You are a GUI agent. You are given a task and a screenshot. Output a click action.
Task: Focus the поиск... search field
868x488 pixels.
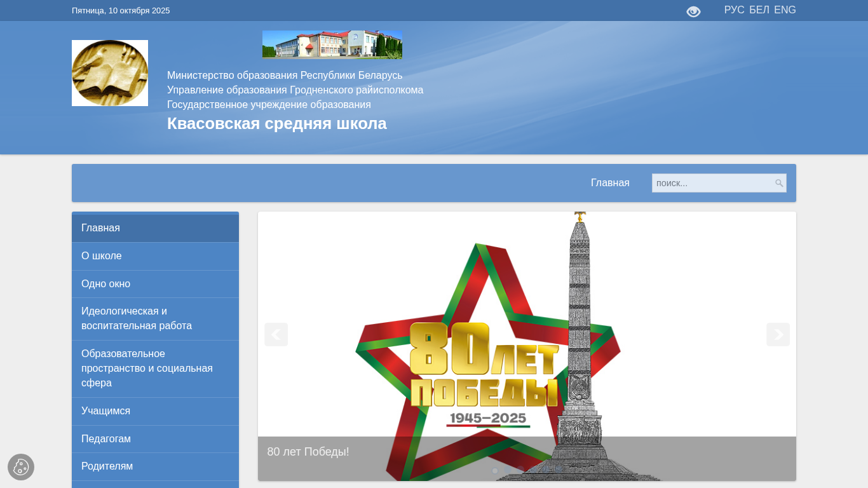[719, 183]
